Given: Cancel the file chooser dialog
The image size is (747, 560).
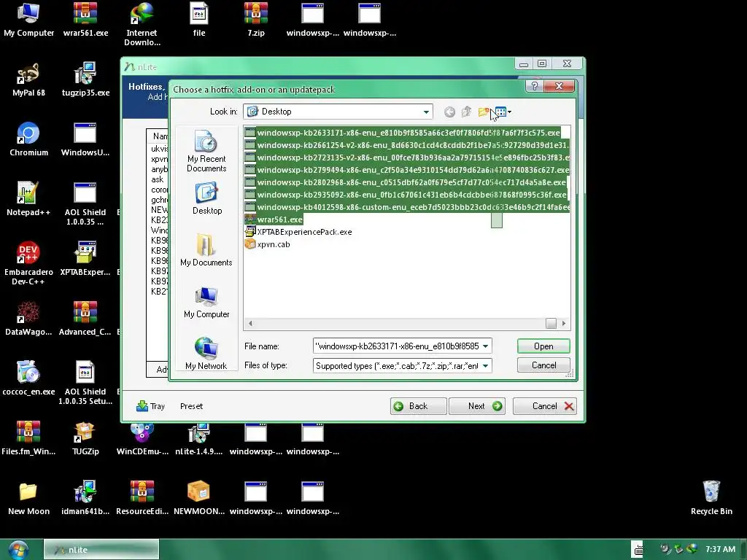Looking at the screenshot, I should click(543, 365).
